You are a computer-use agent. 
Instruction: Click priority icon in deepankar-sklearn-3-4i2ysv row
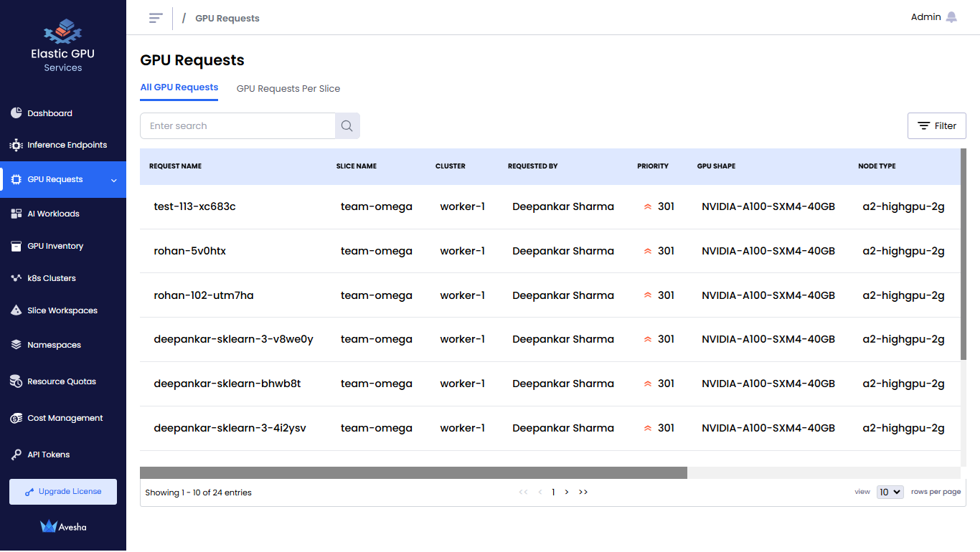(x=648, y=428)
